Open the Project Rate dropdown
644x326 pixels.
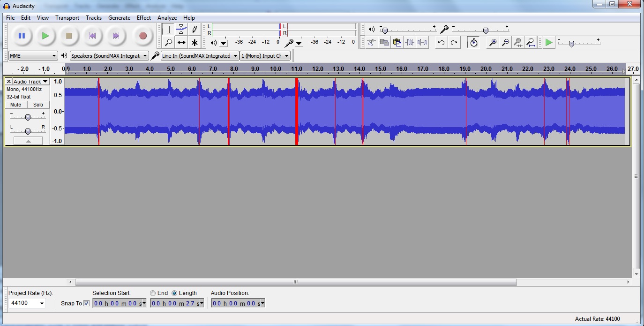click(x=27, y=303)
